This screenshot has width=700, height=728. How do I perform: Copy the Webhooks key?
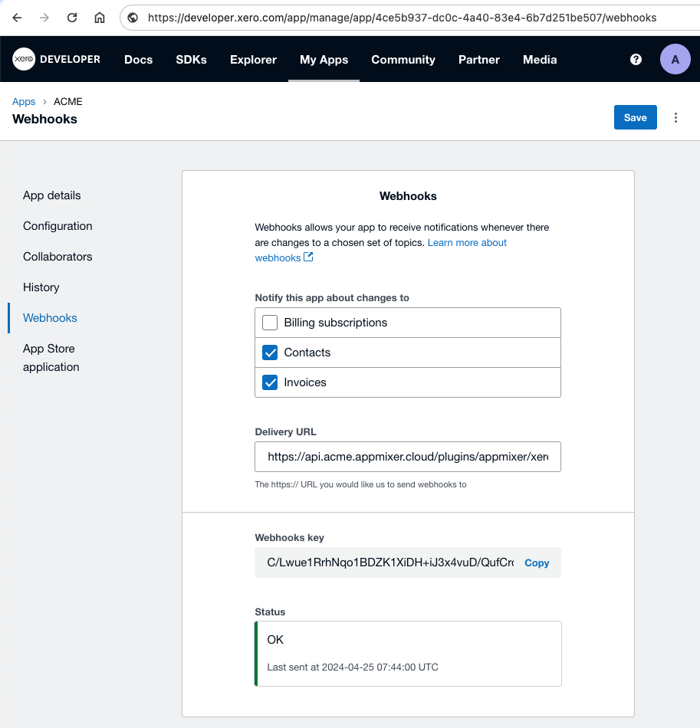coord(537,562)
